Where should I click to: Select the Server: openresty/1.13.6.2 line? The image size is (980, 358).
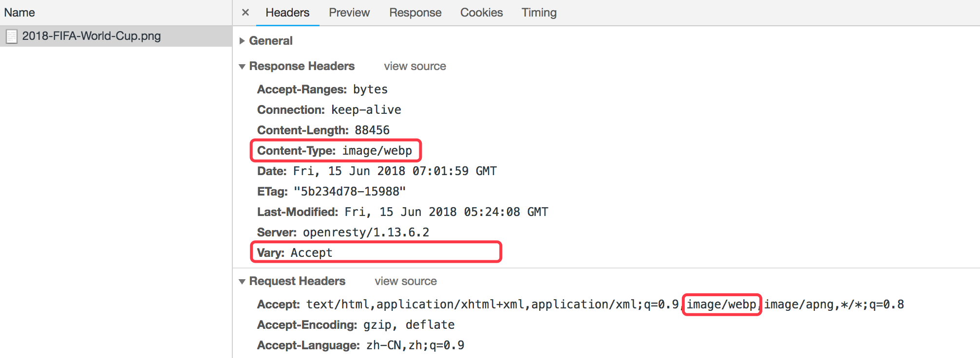point(343,233)
